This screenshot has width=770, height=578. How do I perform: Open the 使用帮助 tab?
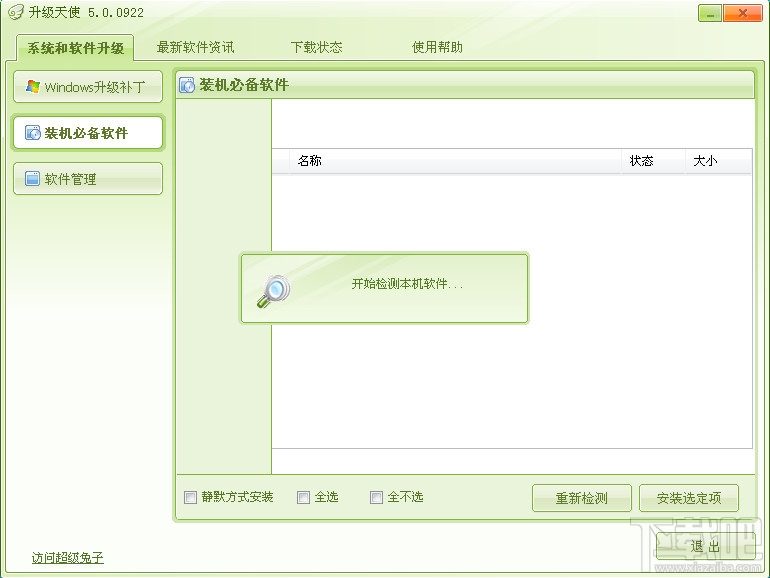437,47
